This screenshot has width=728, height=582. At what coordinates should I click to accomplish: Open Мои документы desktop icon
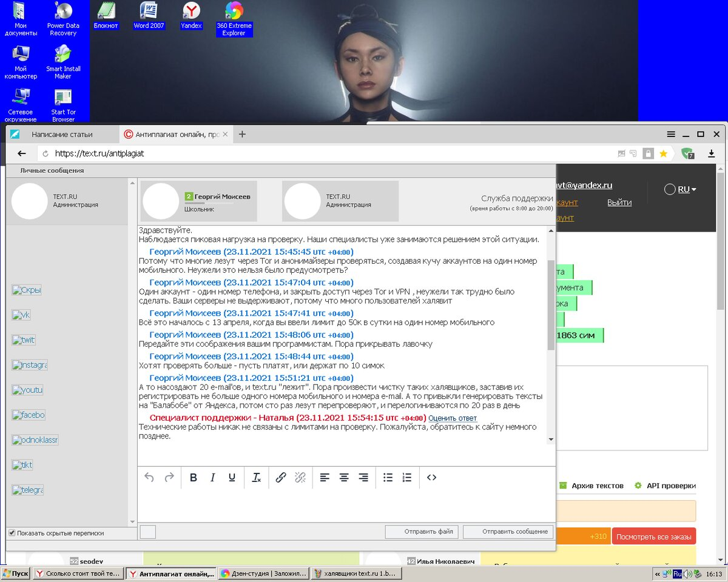click(x=21, y=19)
